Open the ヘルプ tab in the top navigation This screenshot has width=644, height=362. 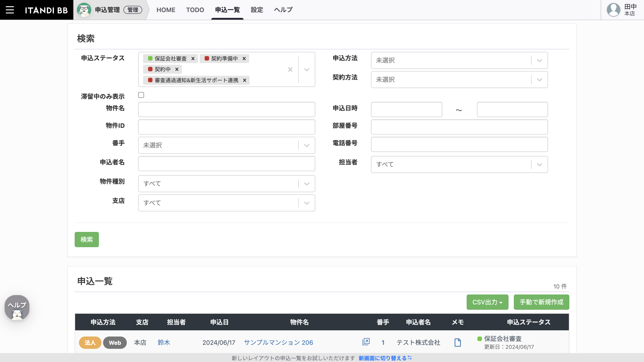pos(283,10)
